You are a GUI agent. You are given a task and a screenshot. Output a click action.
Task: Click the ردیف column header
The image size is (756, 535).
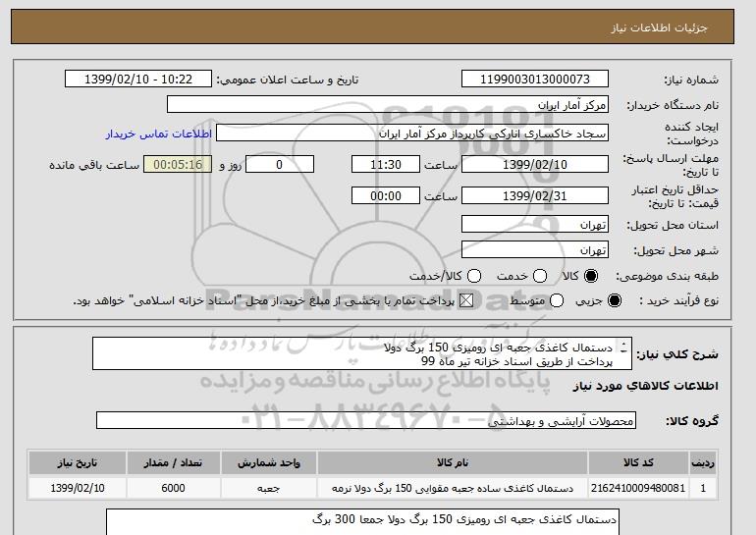(x=703, y=462)
